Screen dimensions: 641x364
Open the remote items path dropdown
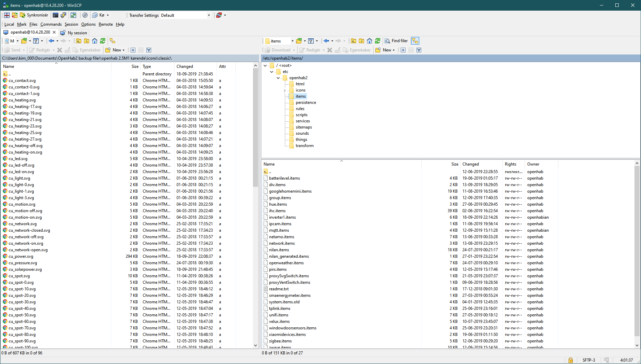click(x=292, y=41)
